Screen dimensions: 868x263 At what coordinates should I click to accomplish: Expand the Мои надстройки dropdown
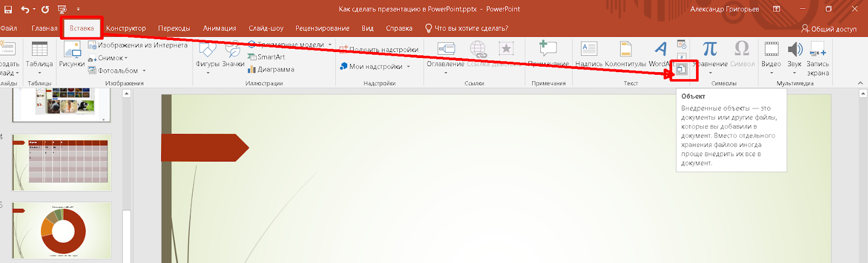(x=409, y=67)
